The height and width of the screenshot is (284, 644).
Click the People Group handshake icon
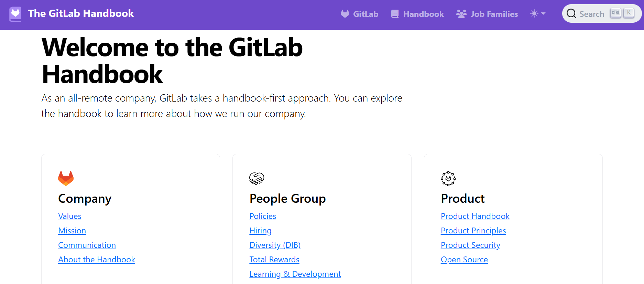(x=256, y=178)
